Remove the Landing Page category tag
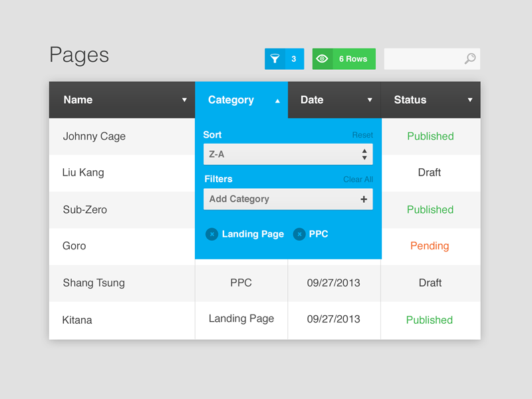The image size is (532, 399). 212,234
